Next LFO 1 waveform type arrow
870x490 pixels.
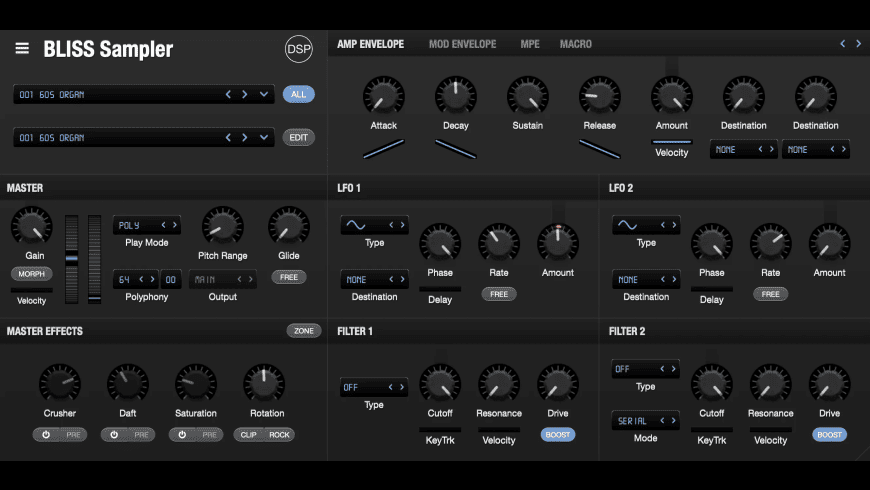[x=403, y=225]
